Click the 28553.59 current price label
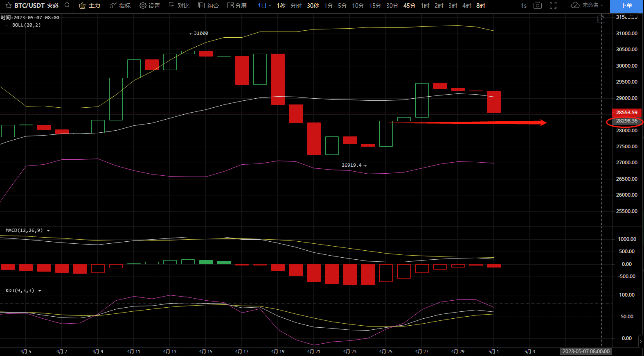The width and height of the screenshot is (644, 356). click(x=626, y=112)
